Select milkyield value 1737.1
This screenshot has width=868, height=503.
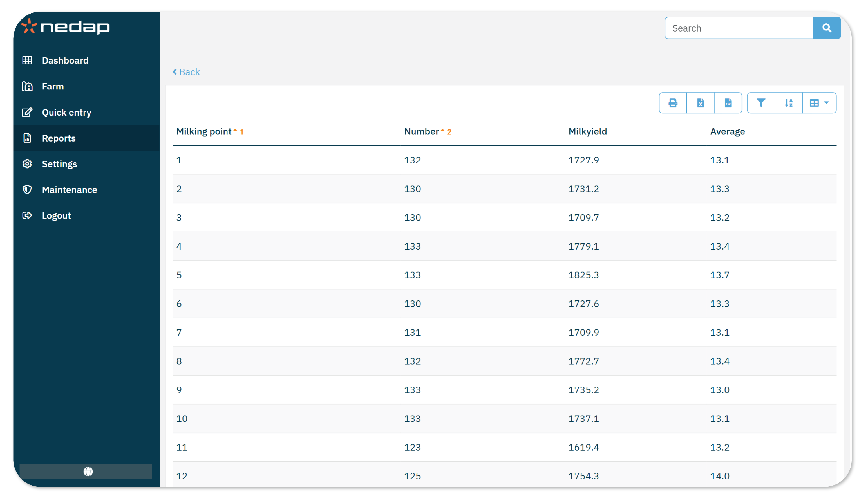(x=583, y=419)
